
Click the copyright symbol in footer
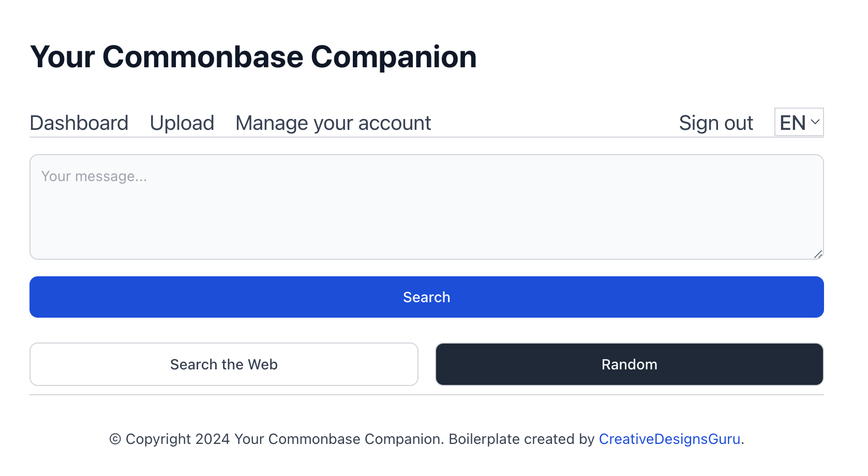point(115,439)
